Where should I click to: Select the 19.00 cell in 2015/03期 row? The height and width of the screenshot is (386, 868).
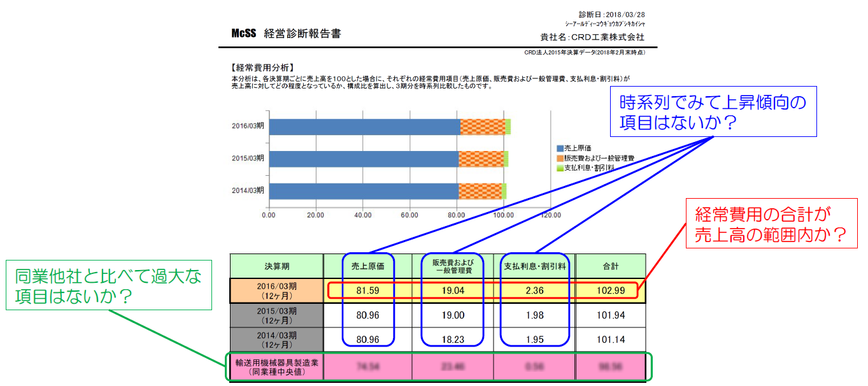tap(453, 315)
